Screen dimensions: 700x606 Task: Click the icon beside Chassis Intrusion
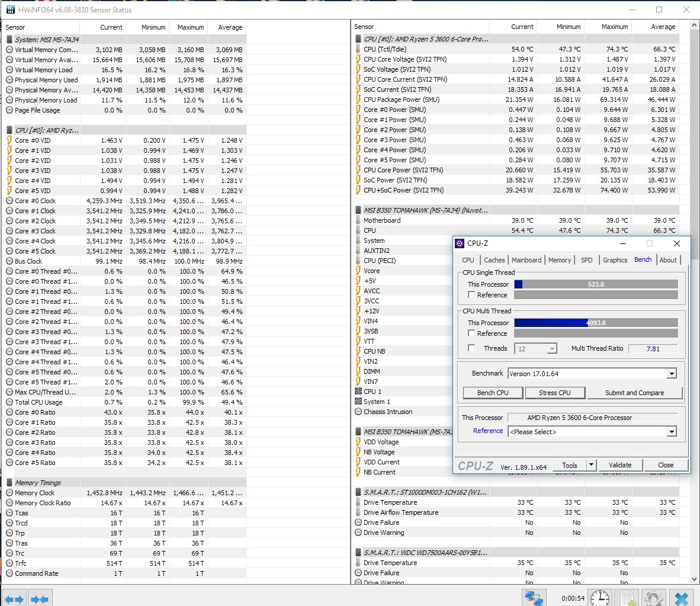[x=358, y=412]
